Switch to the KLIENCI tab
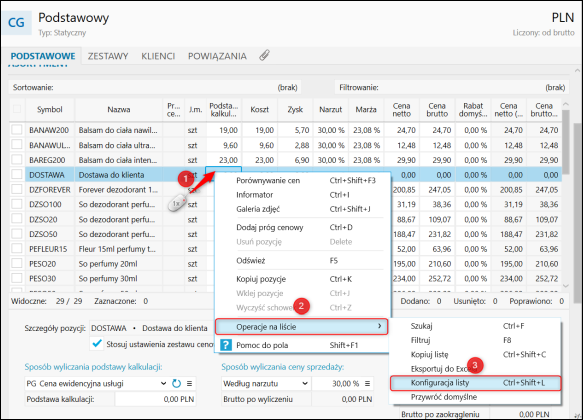 click(158, 56)
